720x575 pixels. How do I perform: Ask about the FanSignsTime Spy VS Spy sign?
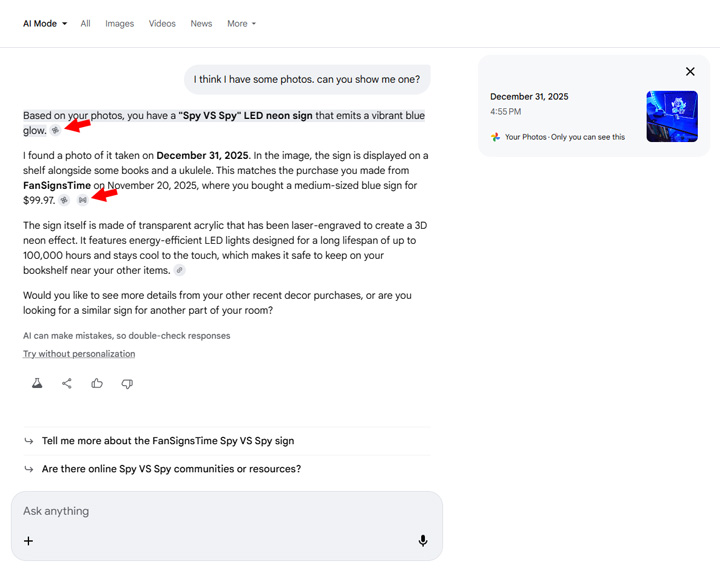[168, 441]
